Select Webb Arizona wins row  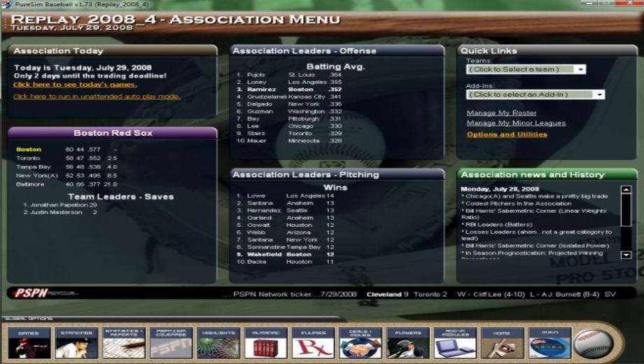point(286,232)
